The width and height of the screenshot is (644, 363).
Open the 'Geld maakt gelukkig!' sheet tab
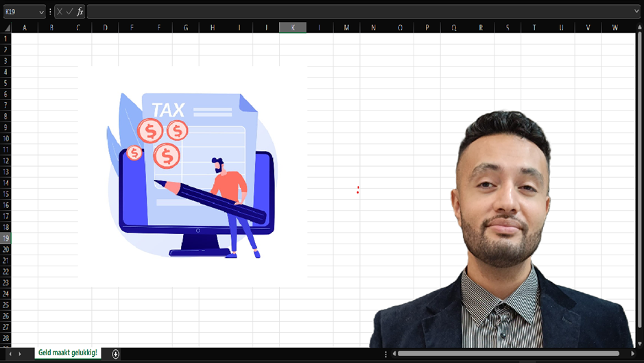[x=67, y=353]
